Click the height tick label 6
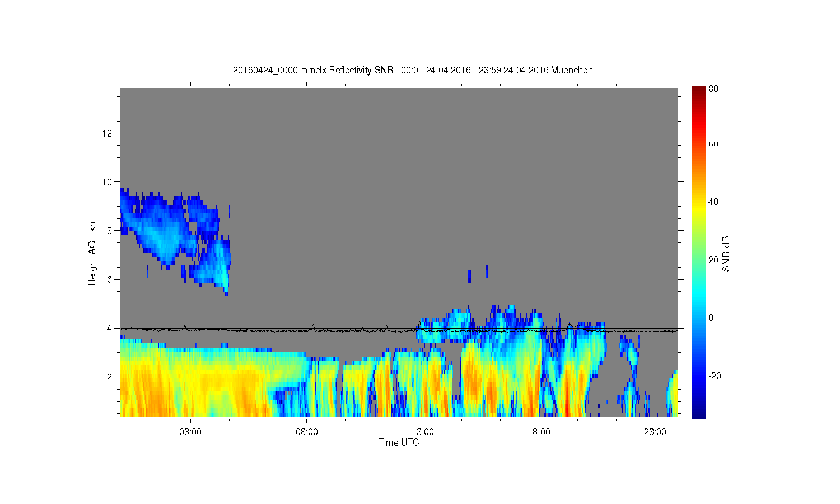 (110, 279)
